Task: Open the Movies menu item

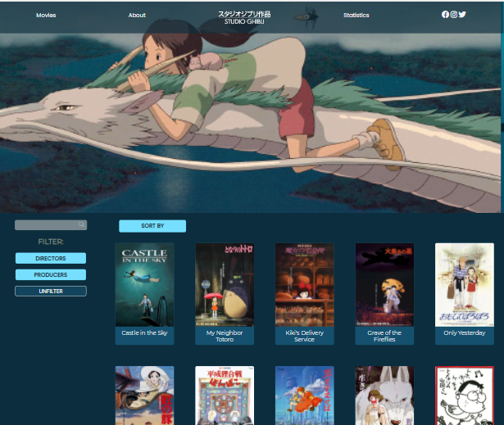Action: pyautogui.click(x=46, y=15)
